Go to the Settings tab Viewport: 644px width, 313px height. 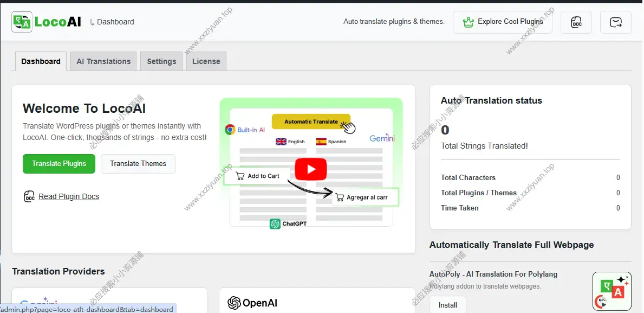point(161,61)
